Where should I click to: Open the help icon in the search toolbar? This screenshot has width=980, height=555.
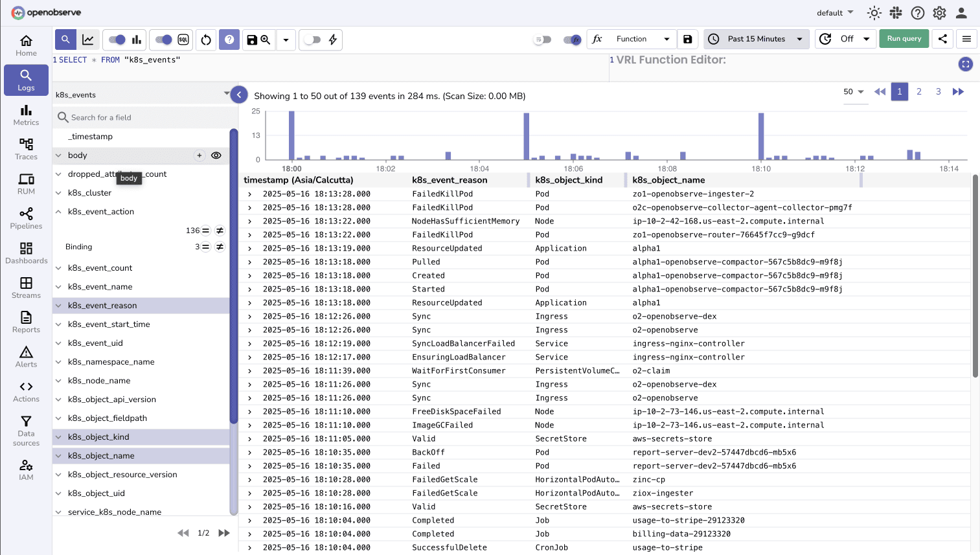[229, 40]
